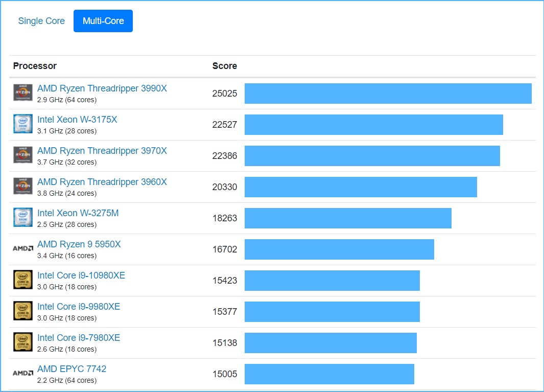544x392 pixels.
Task: Click the Core i9-10980XE gold badge icon
Action: point(23,280)
